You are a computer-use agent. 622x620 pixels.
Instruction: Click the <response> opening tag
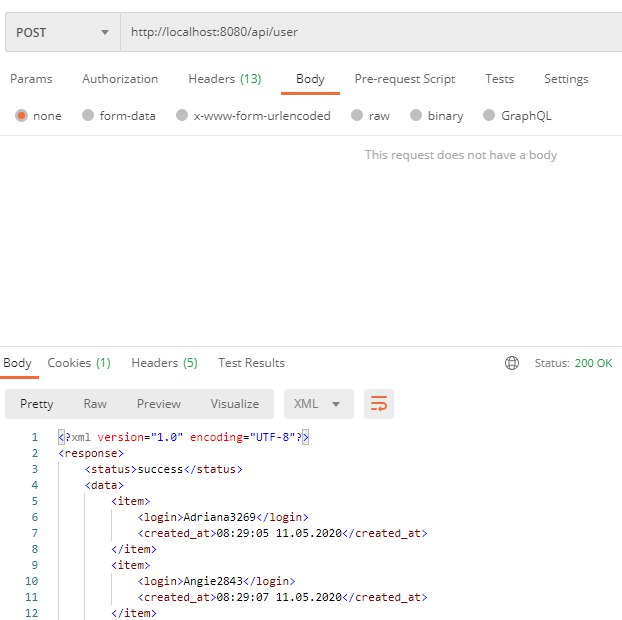pos(91,453)
